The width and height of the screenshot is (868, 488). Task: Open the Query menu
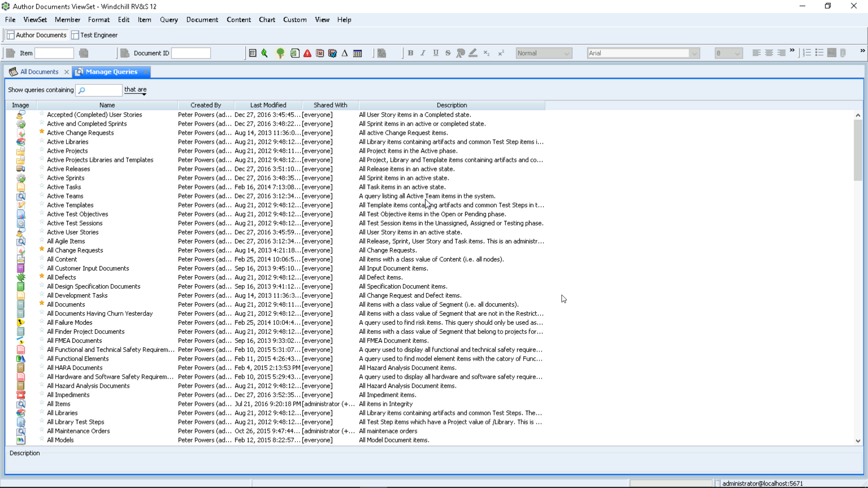point(169,20)
